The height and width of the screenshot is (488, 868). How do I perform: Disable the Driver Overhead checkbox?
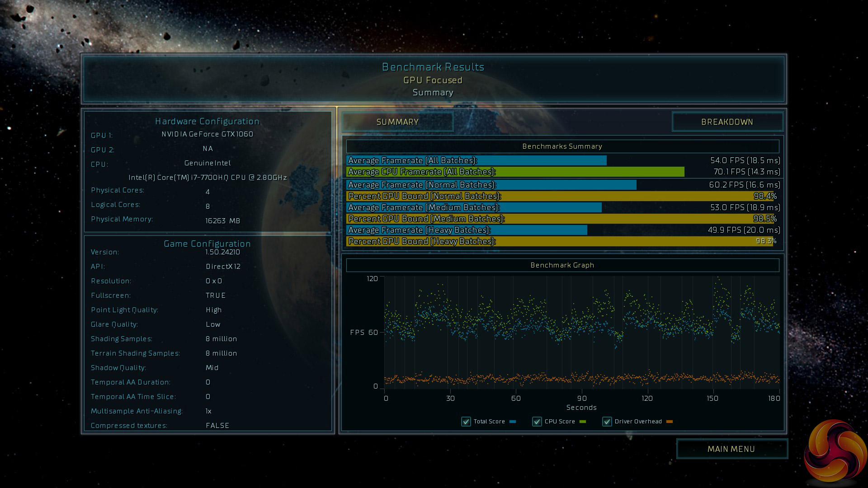click(x=607, y=422)
